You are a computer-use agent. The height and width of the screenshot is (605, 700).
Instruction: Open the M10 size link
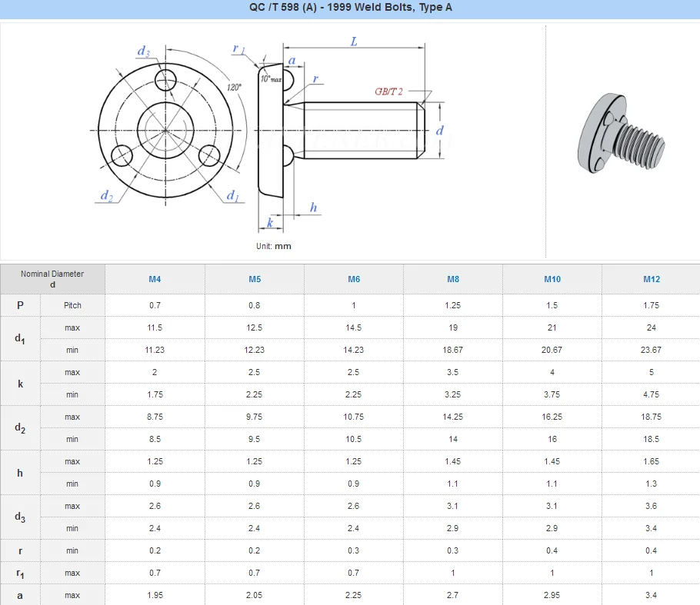[552, 279]
